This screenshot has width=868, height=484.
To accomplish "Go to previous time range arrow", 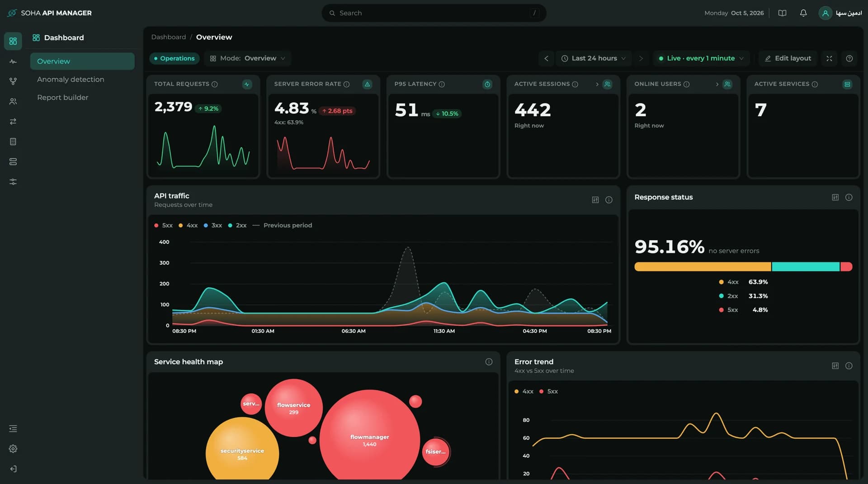I will 546,58.
